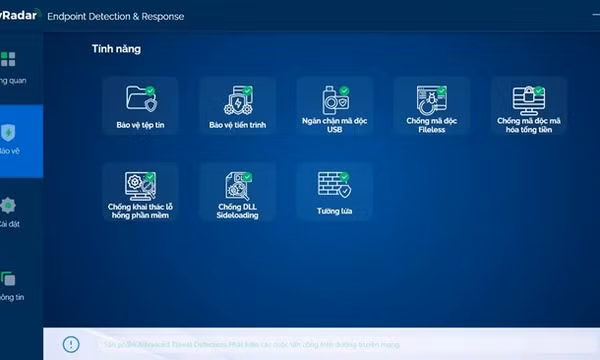Select Chống DLL Sideloading tile
The height and width of the screenshot is (360, 600).
click(x=237, y=192)
